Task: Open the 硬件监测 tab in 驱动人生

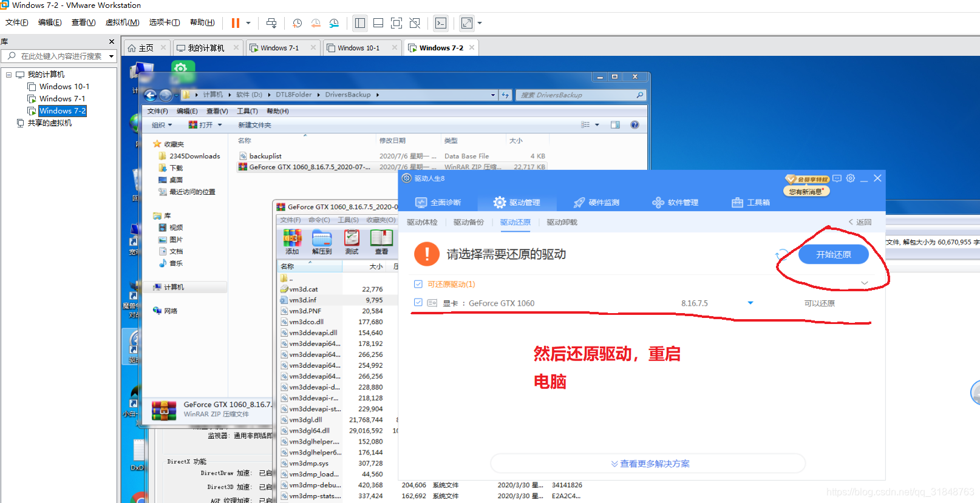Action: (x=596, y=203)
